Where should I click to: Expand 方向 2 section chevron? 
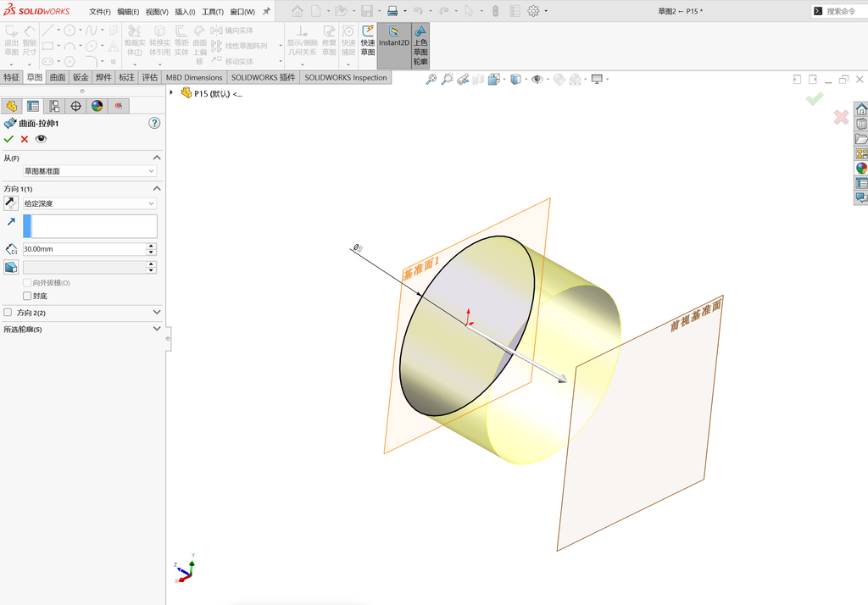(157, 312)
